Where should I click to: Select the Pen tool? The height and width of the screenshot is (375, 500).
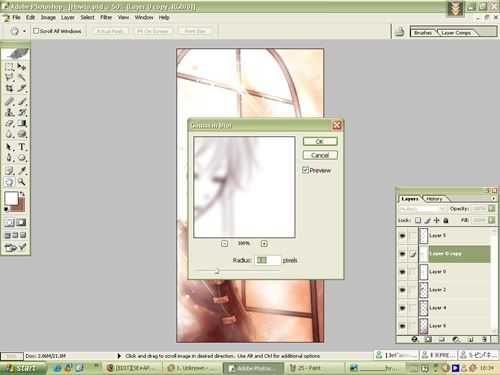pos(9,158)
